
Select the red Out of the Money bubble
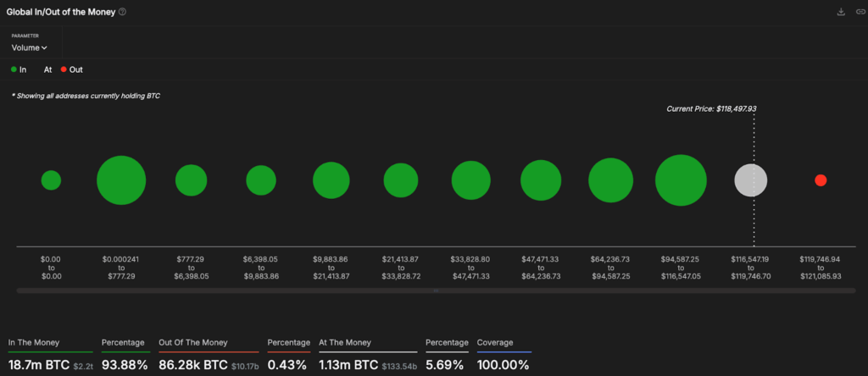pyautogui.click(x=821, y=180)
